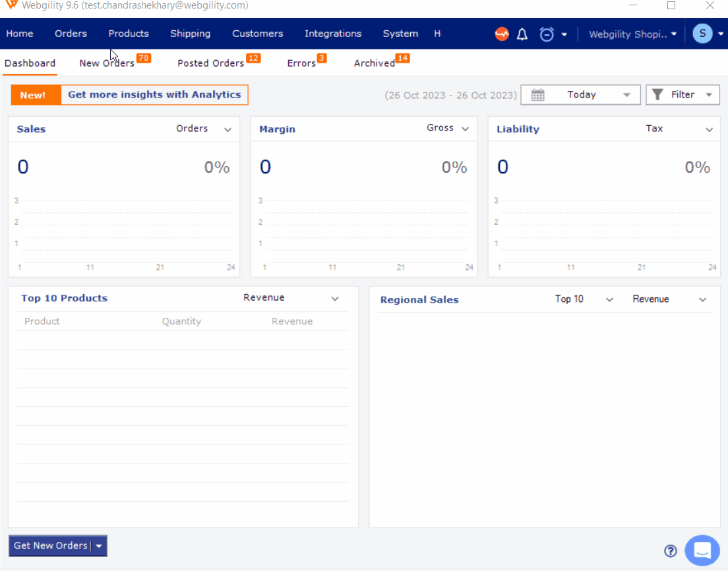Click the user avatar S icon

[x=702, y=34]
